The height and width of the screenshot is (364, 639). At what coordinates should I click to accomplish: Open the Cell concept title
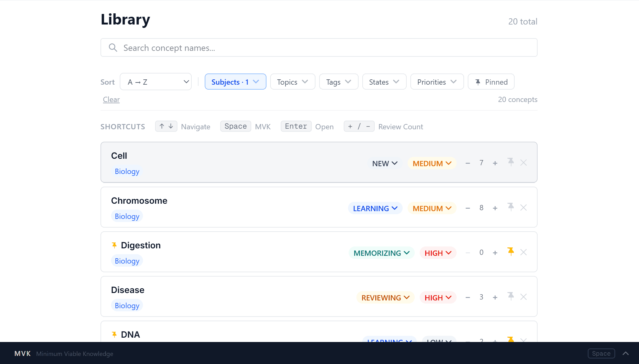(119, 156)
